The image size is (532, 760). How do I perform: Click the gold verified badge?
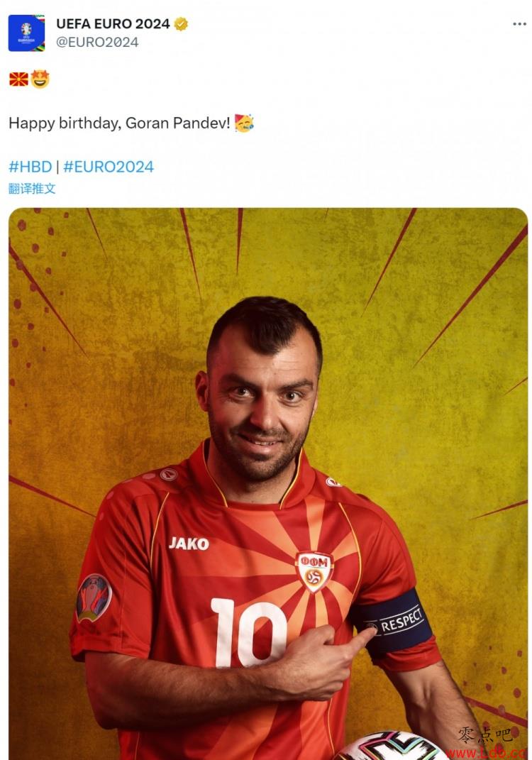pyautogui.click(x=181, y=23)
